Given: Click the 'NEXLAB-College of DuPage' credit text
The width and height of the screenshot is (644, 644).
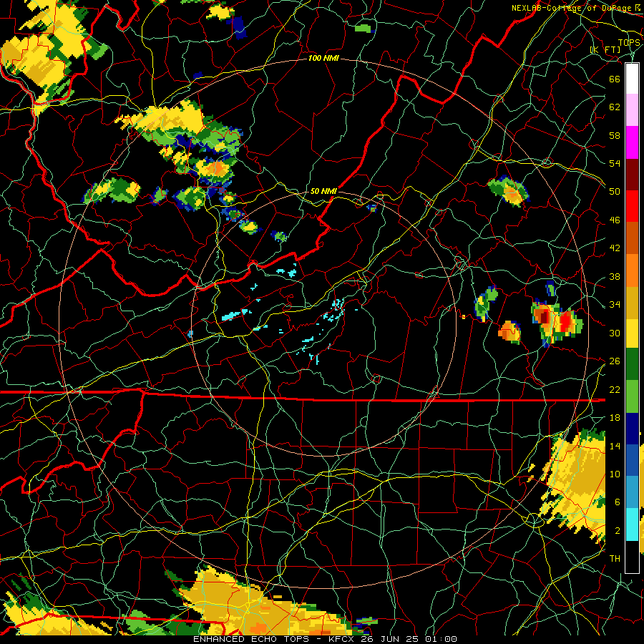Looking at the screenshot, I should [x=571, y=8].
